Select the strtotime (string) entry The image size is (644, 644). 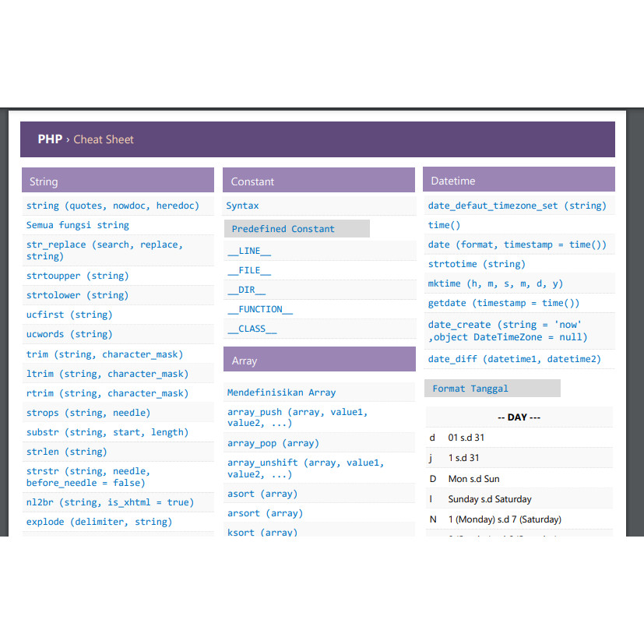(473, 263)
